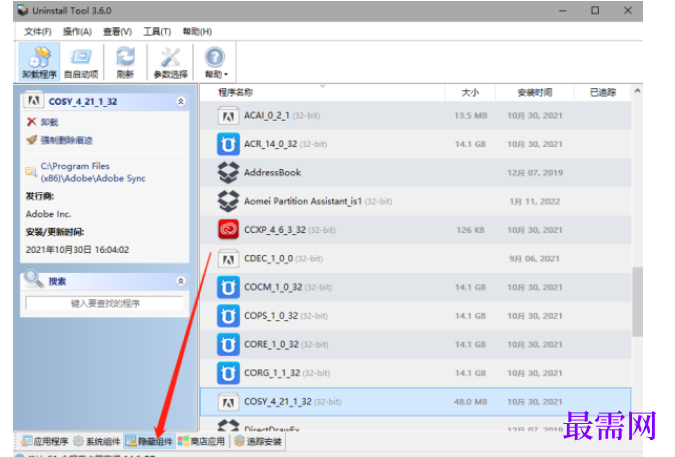This screenshot has width=675, height=457.
Task: Select the CORE_1_0_32 program icon
Action: coord(228,345)
